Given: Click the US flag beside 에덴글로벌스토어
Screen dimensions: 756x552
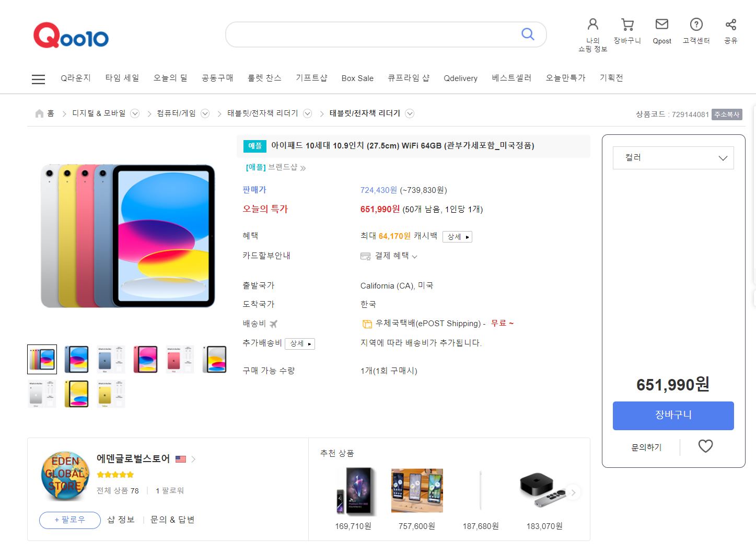Looking at the screenshot, I should point(181,459).
